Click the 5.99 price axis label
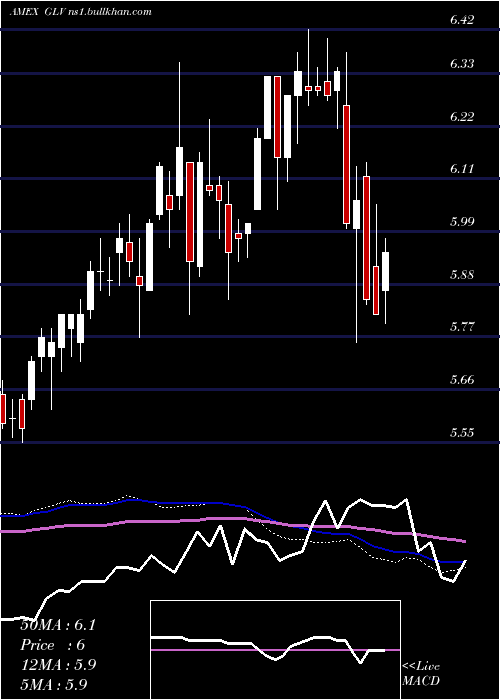 pyautogui.click(x=462, y=222)
